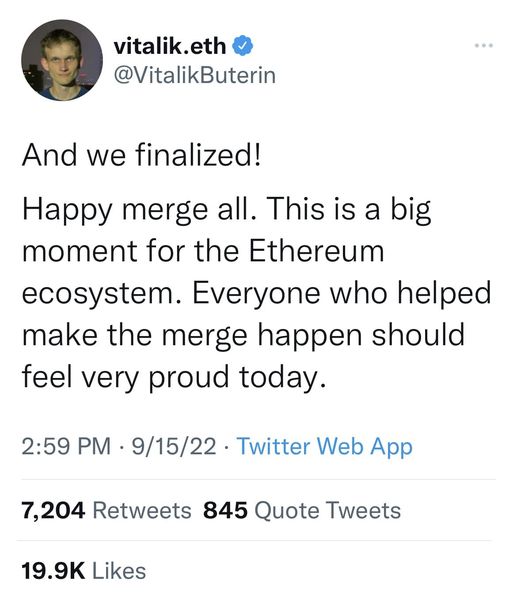The height and width of the screenshot is (600, 517).
Task: Open the three-dot more options menu
Action: tap(484, 46)
